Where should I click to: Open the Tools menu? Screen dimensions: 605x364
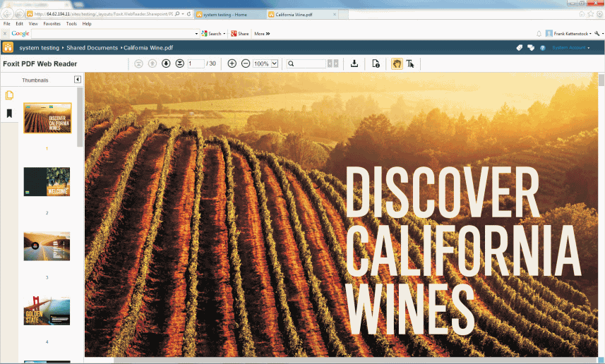pos(71,24)
